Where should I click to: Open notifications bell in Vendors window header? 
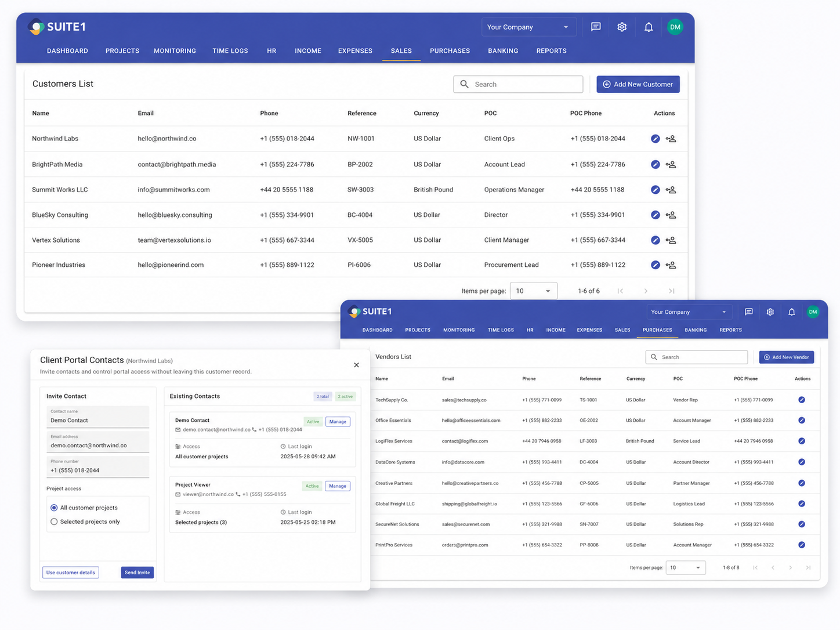click(791, 312)
